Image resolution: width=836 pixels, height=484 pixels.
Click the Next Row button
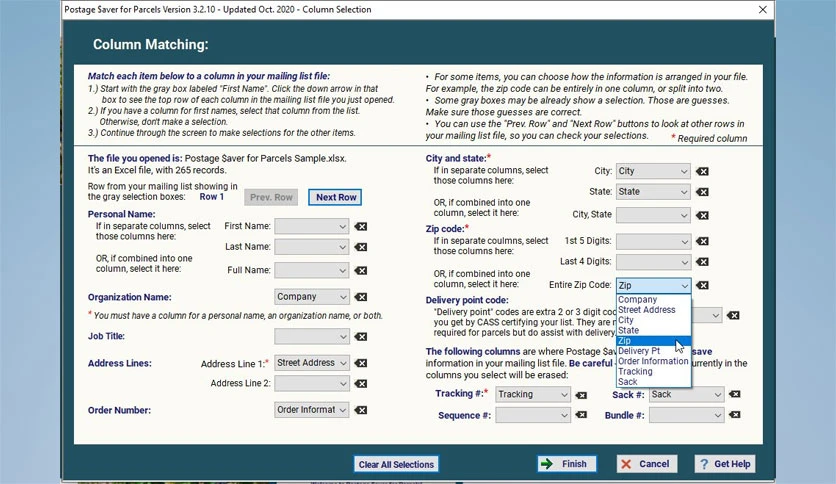pyautogui.click(x=335, y=197)
